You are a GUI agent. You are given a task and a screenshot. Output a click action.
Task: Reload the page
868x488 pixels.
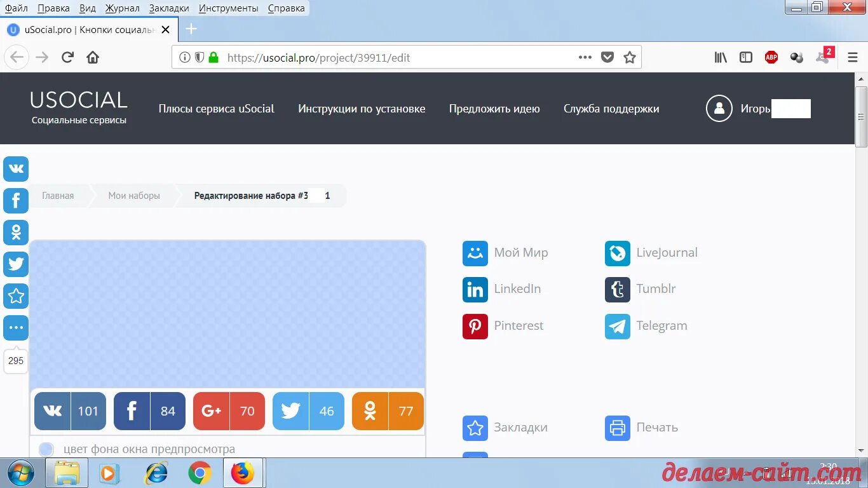[67, 57]
